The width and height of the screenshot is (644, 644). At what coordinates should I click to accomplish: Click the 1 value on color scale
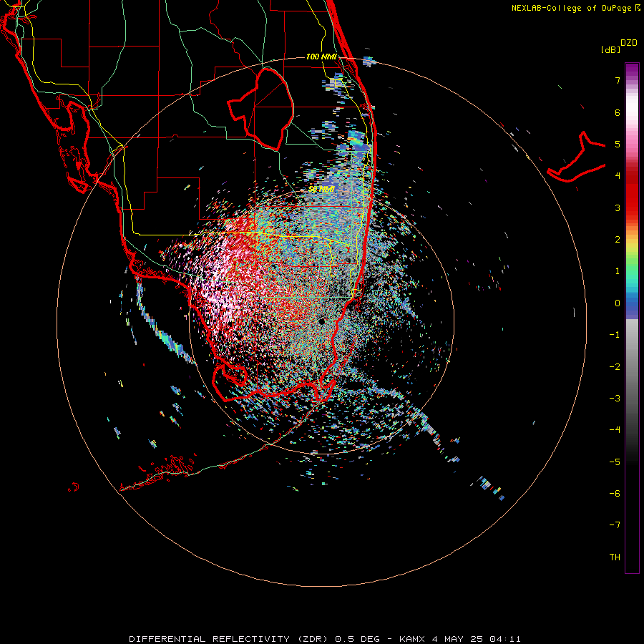618,271
